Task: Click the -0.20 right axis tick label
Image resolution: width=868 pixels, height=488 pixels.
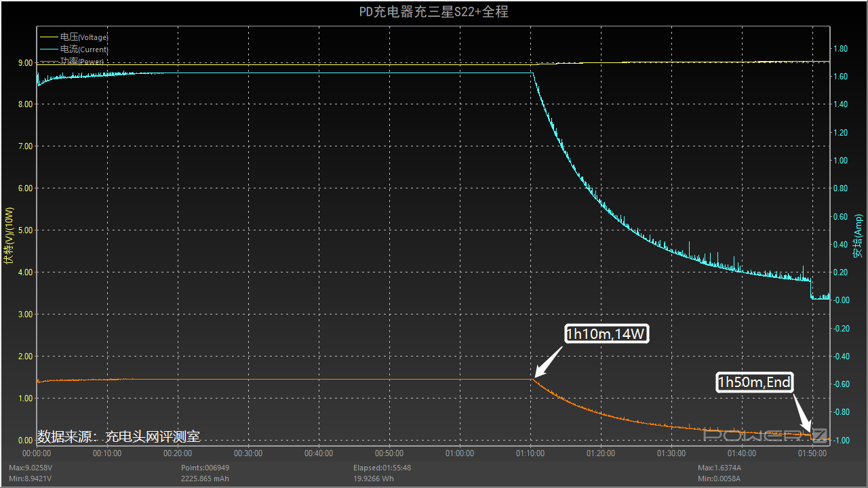Action: (842, 329)
